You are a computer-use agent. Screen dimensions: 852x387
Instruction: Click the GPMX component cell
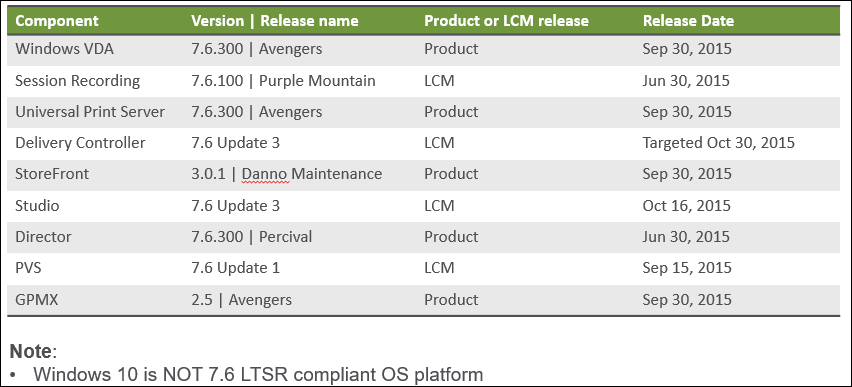click(x=36, y=299)
